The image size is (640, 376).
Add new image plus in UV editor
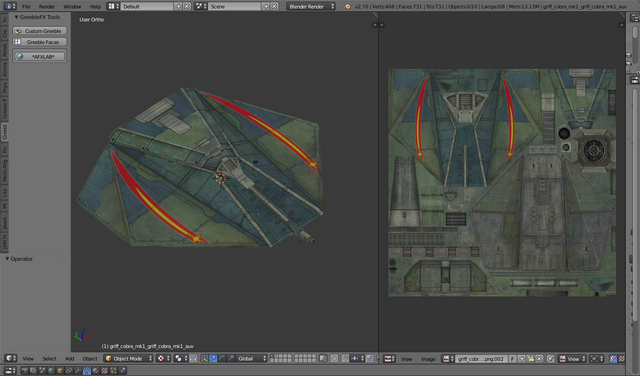522,359
